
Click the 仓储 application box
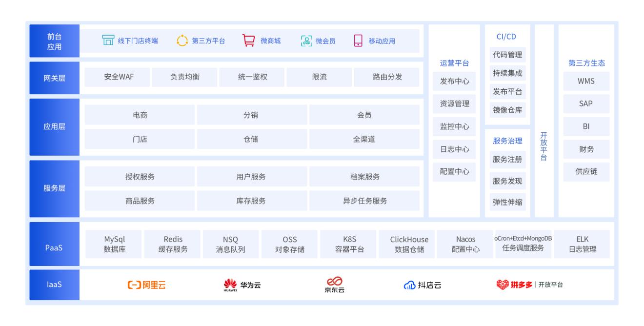(x=252, y=139)
